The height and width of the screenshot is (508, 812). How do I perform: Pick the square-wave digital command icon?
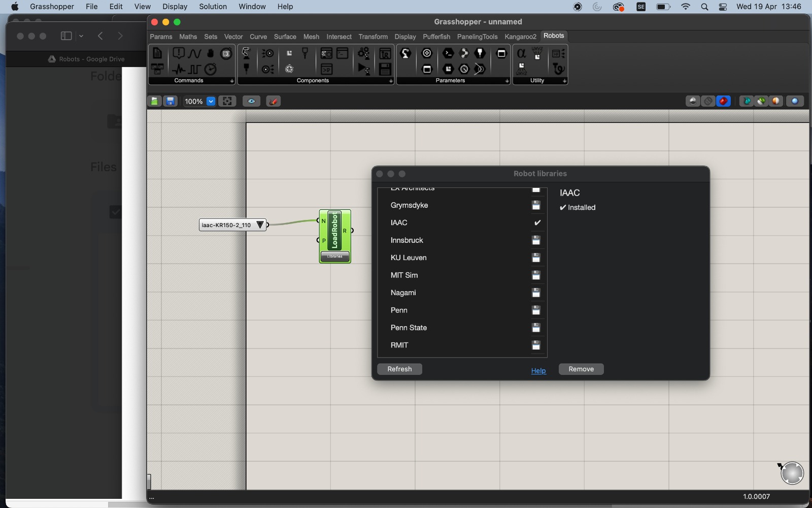coord(194,69)
